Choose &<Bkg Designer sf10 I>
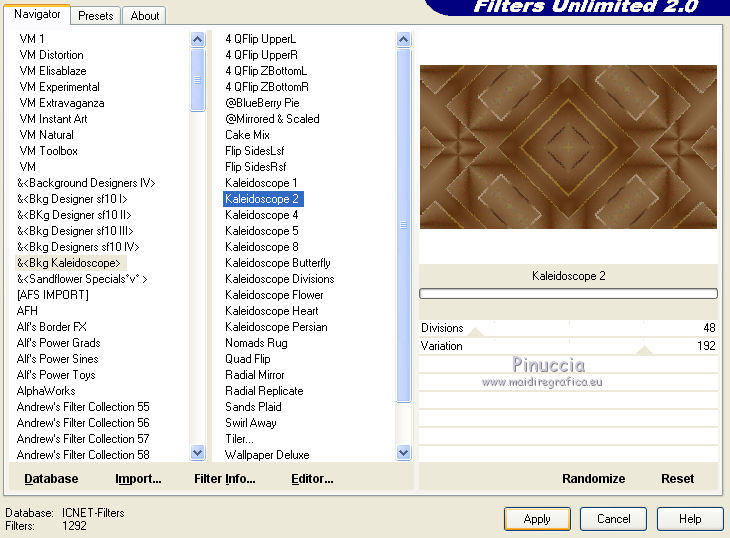 (x=72, y=199)
